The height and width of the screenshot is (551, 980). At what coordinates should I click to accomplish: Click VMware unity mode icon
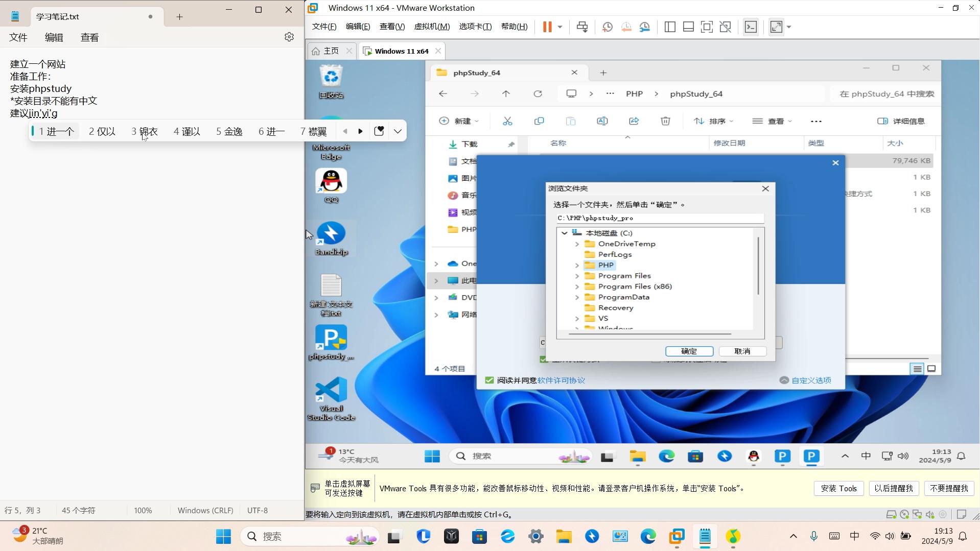coord(725,27)
